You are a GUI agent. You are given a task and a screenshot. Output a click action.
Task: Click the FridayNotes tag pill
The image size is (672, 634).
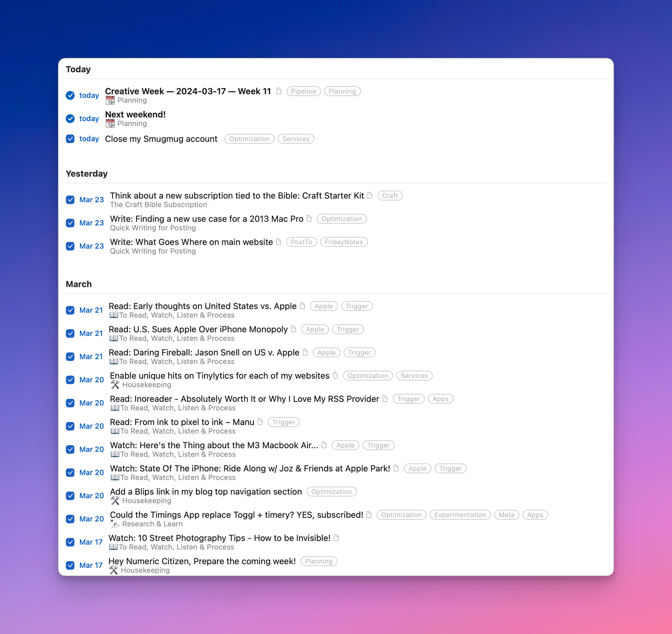click(343, 242)
